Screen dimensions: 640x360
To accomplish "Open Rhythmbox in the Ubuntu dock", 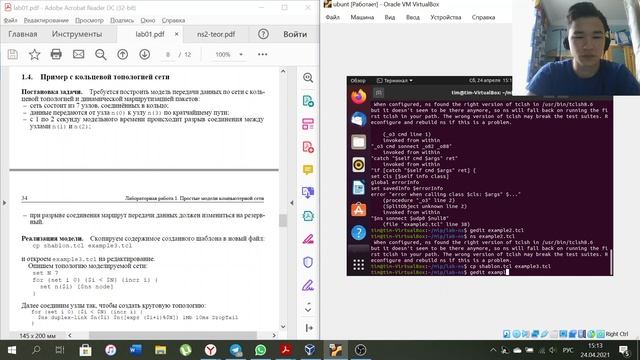I will pyautogui.click(x=359, y=165).
